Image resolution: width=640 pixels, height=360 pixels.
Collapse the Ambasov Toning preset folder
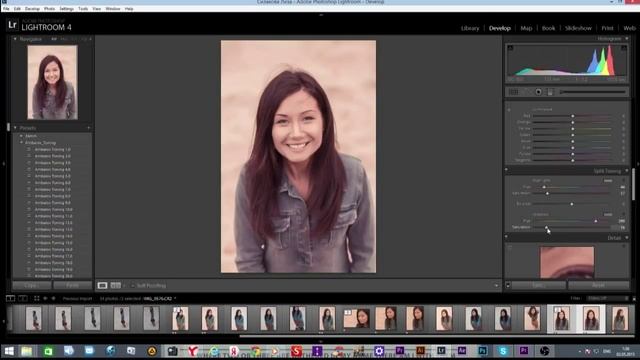click(x=21, y=143)
